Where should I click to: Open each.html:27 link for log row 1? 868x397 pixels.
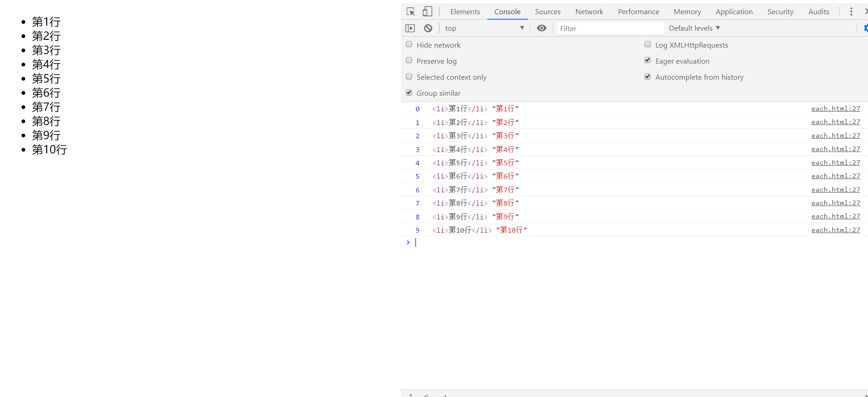click(x=835, y=122)
